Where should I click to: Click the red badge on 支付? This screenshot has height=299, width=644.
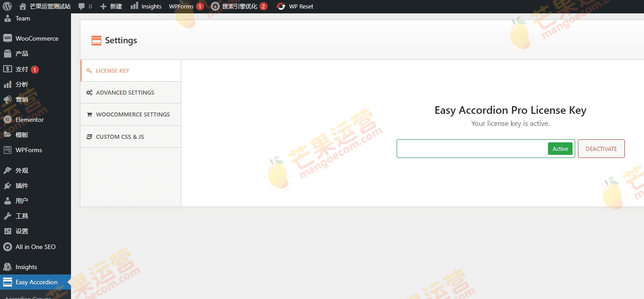point(35,69)
